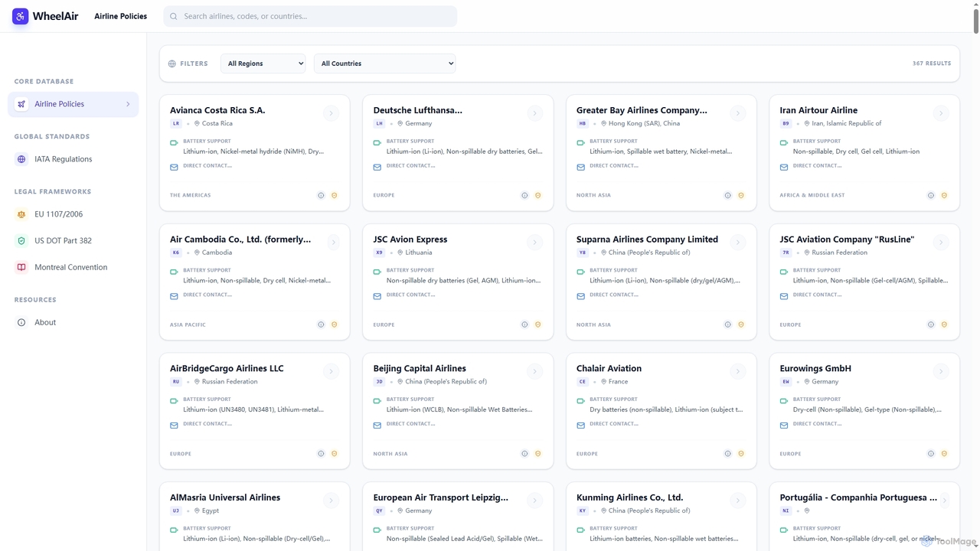Screen dimensions: 980x551
Task: Click orange shield badge on Beijing Capital Airlines card
Action: pyautogui.click(x=537, y=454)
